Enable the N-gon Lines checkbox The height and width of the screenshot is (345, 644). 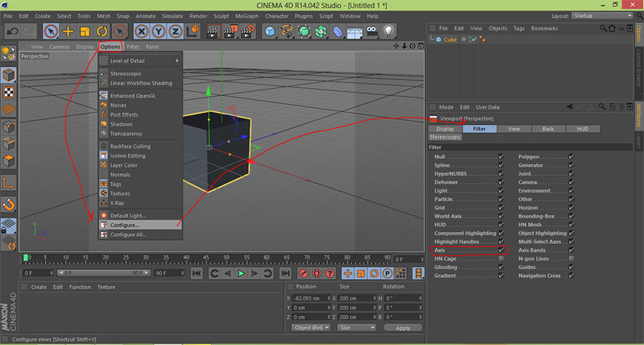[x=571, y=259]
